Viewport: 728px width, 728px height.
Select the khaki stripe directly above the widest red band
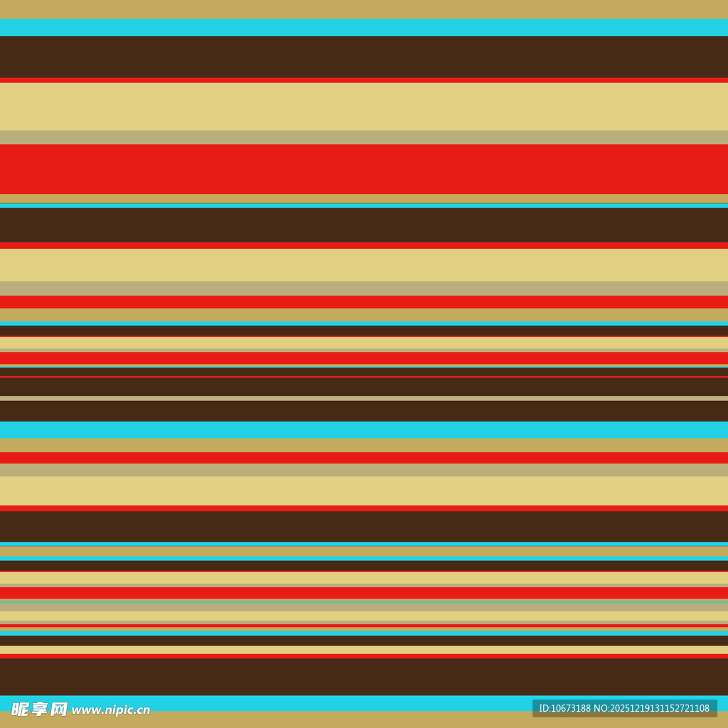(x=364, y=137)
